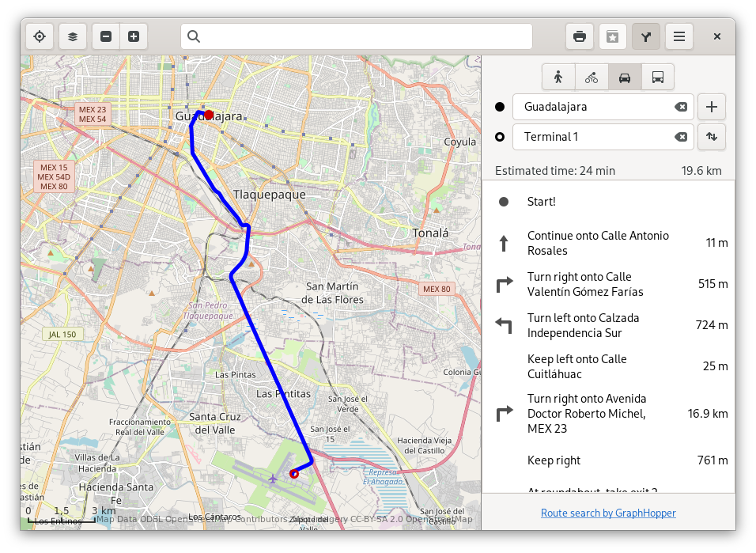Image resolution: width=756 pixels, height=553 pixels.
Task: Click the map search field
Action: 356,36
